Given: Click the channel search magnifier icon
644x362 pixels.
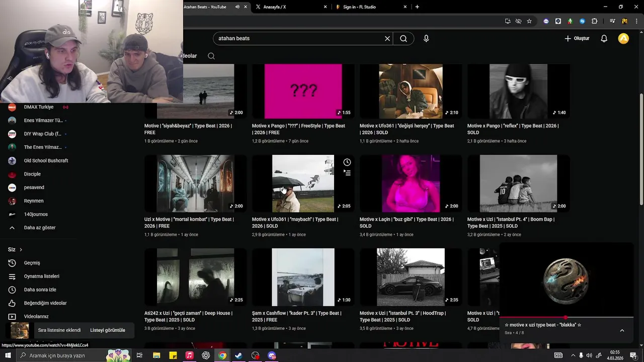Looking at the screenshot, I should point(211,56).
